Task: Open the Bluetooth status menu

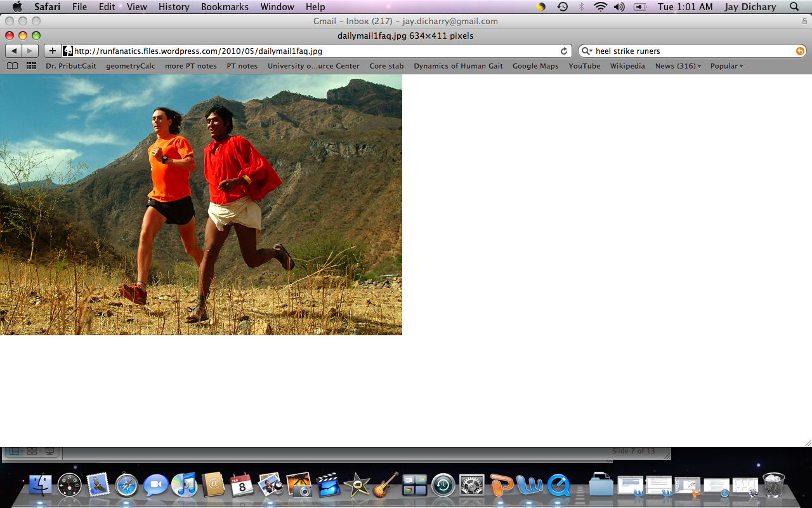Action: 581,7
